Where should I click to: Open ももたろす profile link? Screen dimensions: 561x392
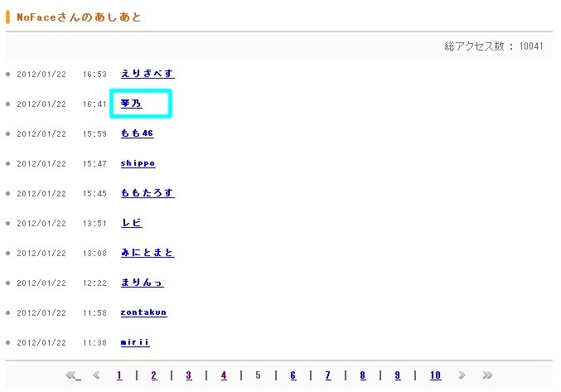coord(147,193)
